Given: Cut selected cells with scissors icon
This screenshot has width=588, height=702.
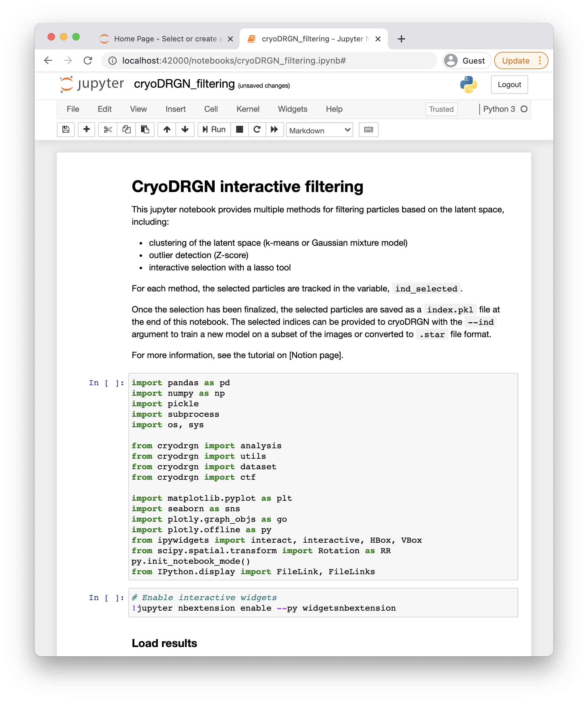Looking at the screenshot, I should (x=108, y=129).
